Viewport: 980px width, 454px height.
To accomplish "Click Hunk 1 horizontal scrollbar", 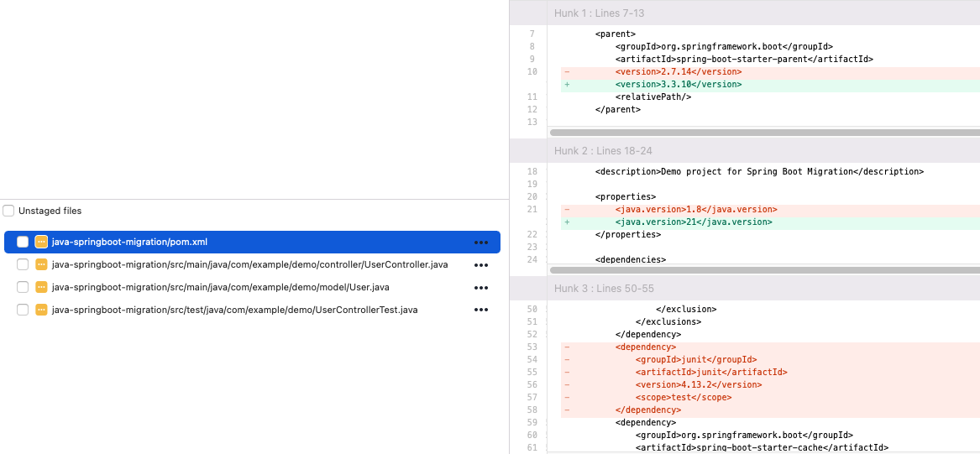I will (764, 133).
